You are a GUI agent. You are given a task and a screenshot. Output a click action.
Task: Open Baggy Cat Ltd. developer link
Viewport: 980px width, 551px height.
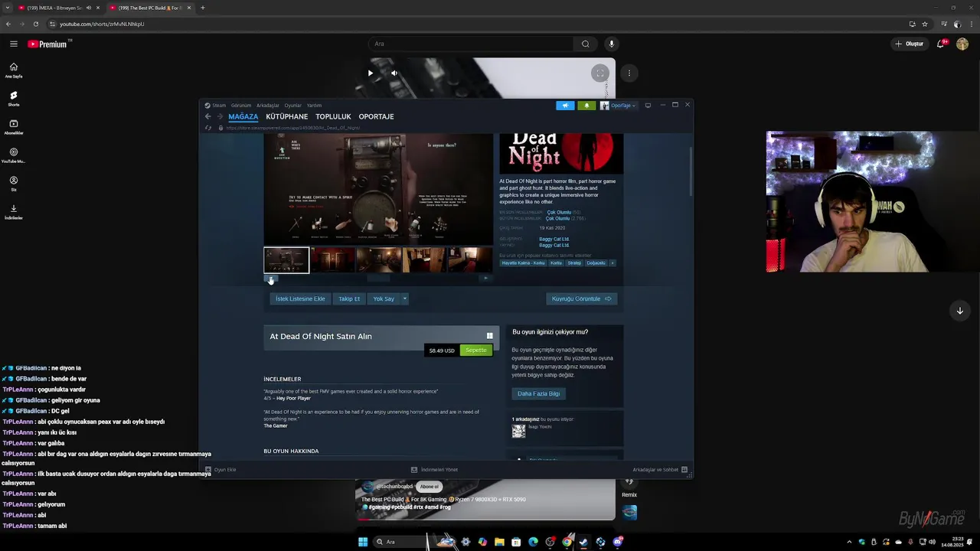[554, 239]
